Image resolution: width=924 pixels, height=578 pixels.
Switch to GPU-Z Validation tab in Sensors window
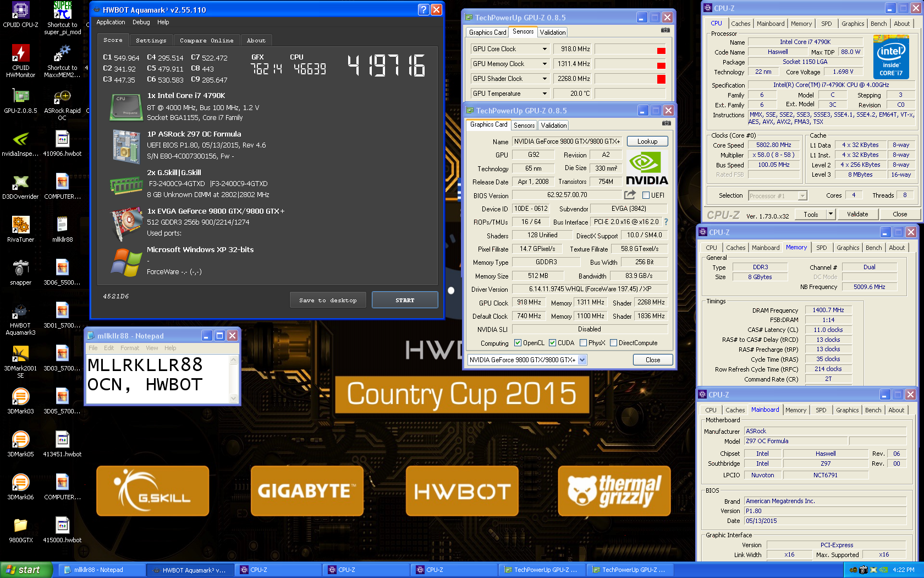coord(553,32)
